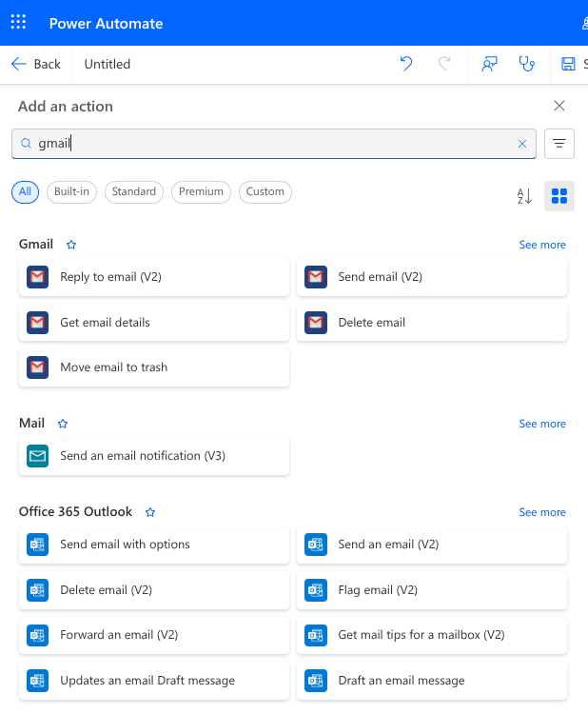
Task: Undo the last change
Action: point(406,64)
